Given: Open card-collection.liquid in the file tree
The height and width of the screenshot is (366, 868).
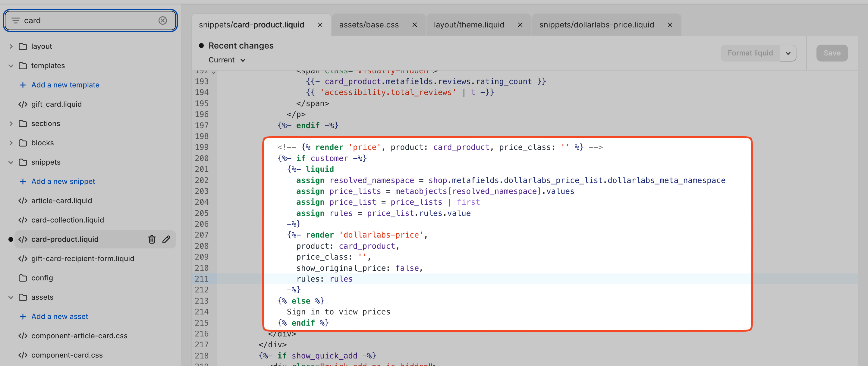Looking at the screenshot, I should coord(68,220).
